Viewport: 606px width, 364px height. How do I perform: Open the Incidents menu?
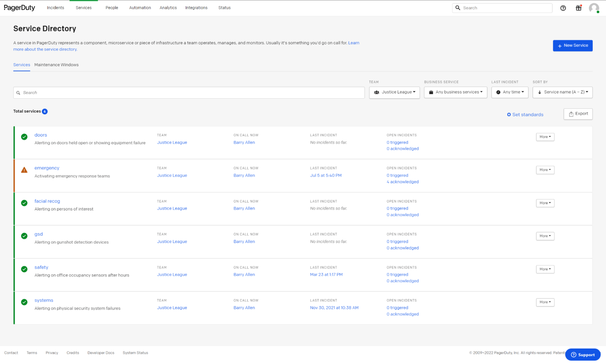click(56, 8)
